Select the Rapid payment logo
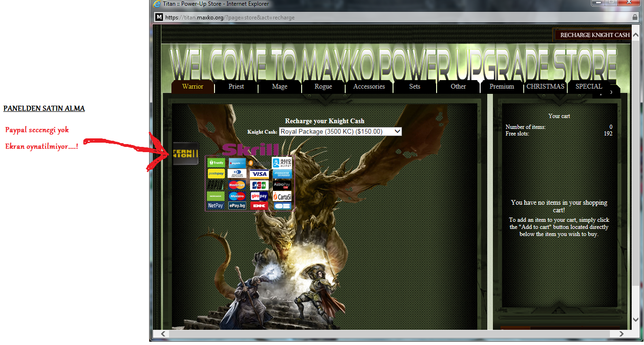 coord(215,185)
